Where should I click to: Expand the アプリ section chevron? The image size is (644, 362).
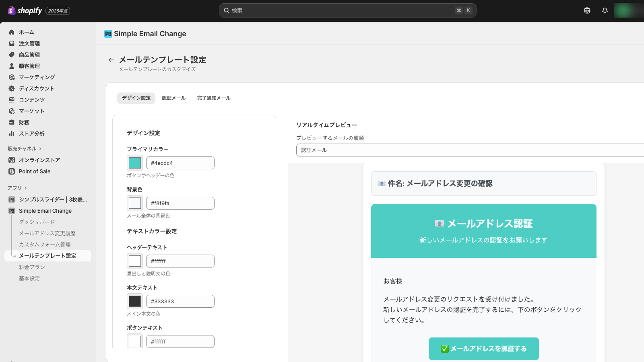(x=26, y=188)
